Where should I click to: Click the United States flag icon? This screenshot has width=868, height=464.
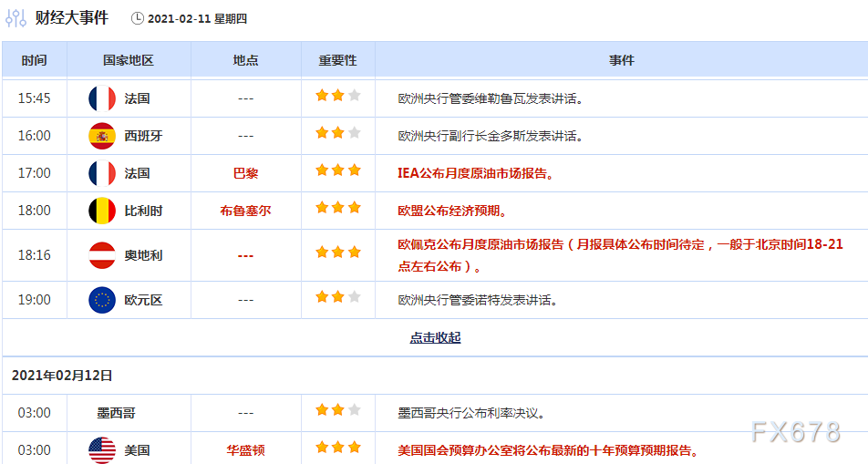(102, 450)
